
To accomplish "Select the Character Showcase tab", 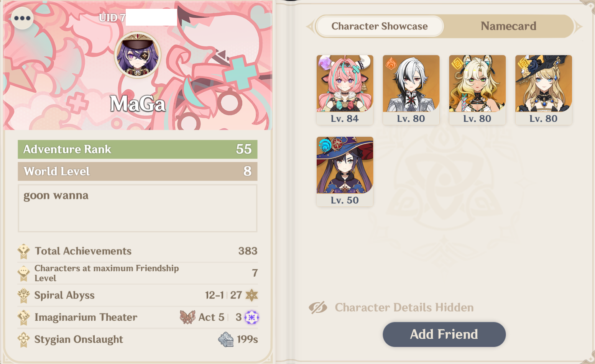I will [x=380, y=26].
